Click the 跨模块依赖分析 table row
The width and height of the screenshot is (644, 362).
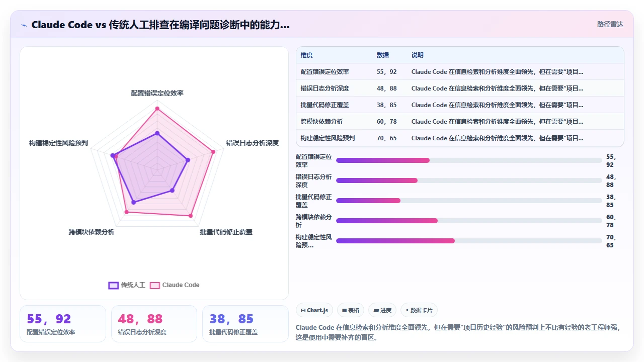(460, 122)
